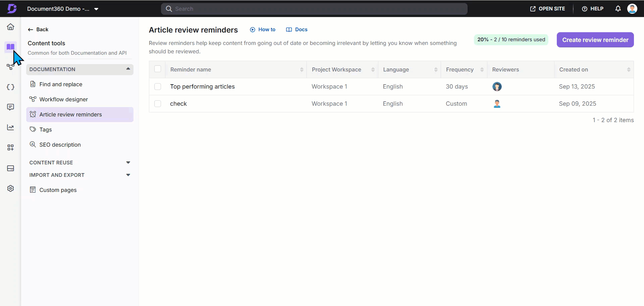The height and width of the screenshot is (306, 644).
Task: Open the user profile avatar
Action: click(632, 9)
